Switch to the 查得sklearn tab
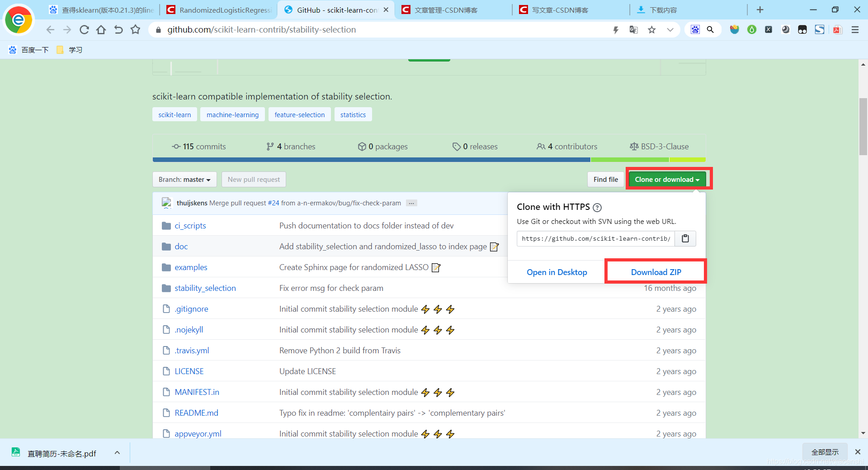Image resolution: width=868 pixels, height=470 pixels. pos(101,10)
